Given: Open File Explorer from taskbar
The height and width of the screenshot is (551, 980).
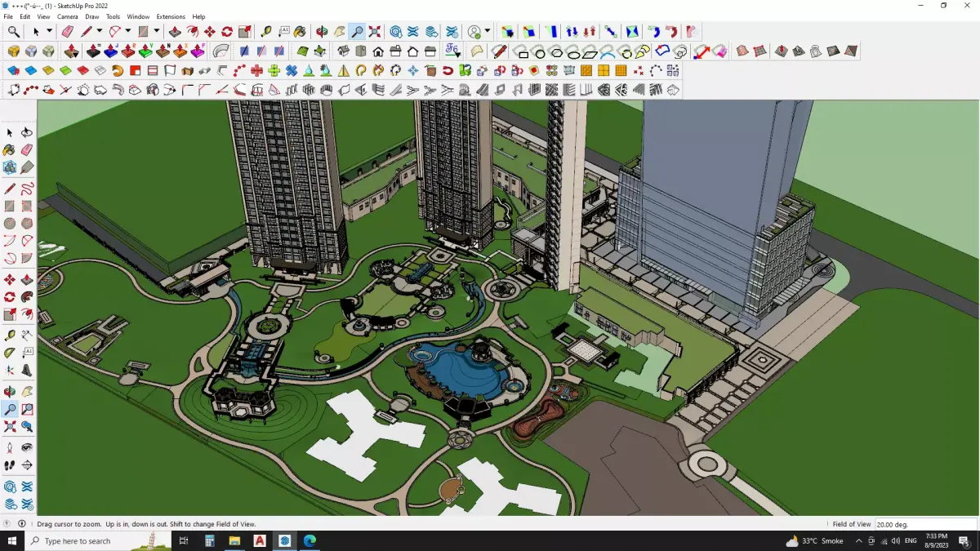Looking at the screenshot, I should pyautogui.click(x=234, y=540).
